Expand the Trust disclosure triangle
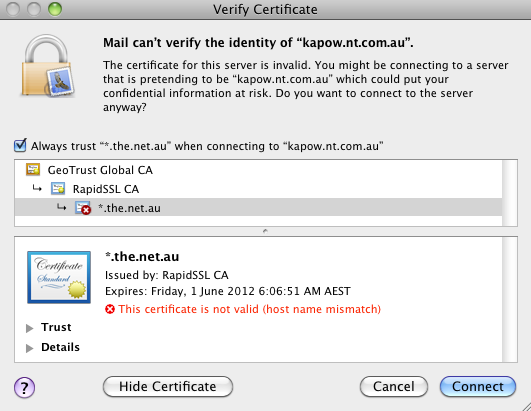The image size is (531, 411). tap(30, 328)
